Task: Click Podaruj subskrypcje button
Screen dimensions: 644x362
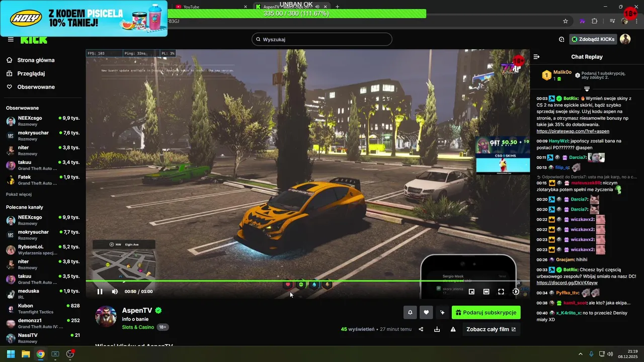Action: tap(486, 313)
